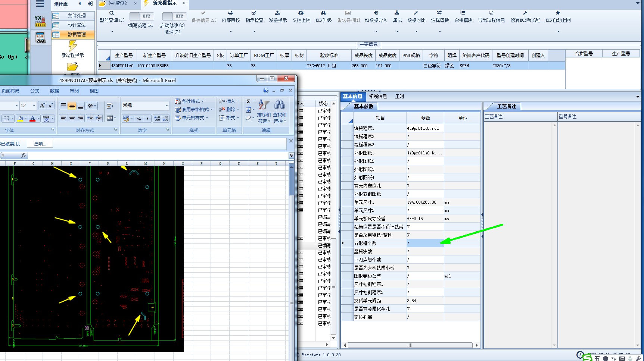The image size is (644, 361).
Task: Click Excel percent style button
Action: (139, 119)
